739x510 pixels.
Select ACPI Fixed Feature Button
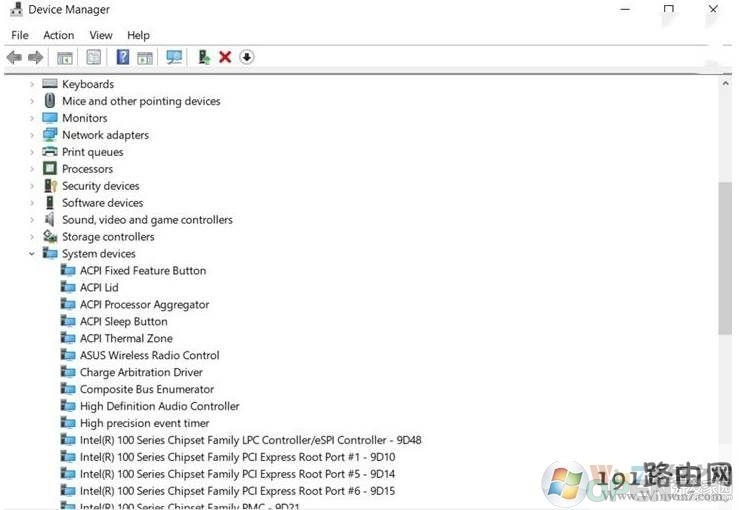143,271
